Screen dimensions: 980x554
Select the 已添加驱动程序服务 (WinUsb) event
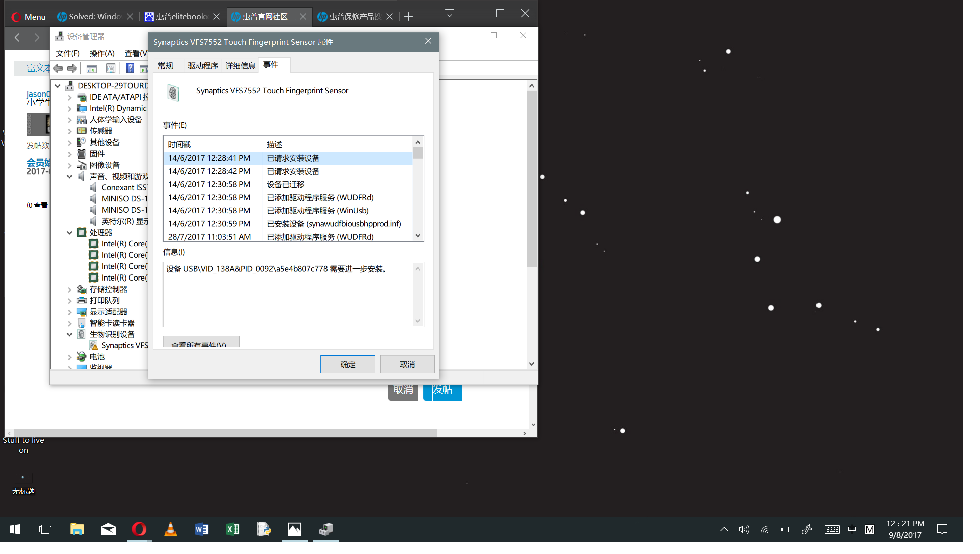tap(287, 211)
